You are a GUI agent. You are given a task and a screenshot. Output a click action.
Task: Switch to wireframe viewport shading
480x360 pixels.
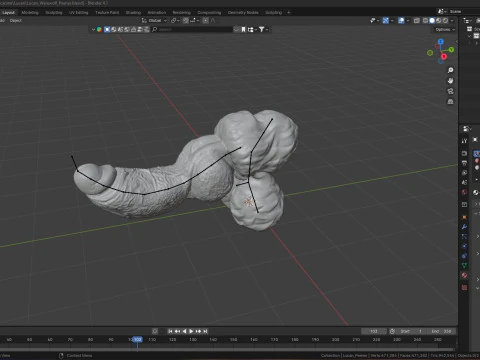point(425,21)
